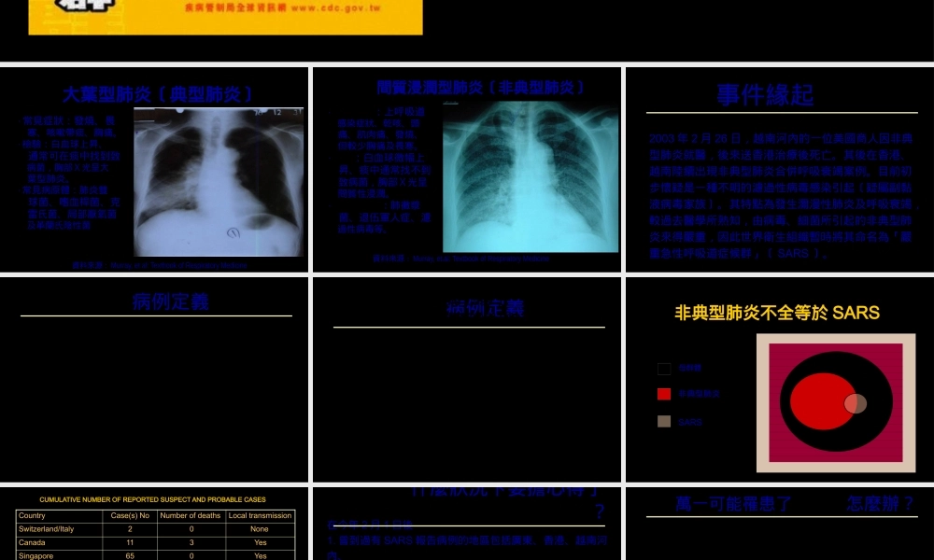Screen dimensions: 934x560
Task: Select the chest X-ray on the typical pneumonia slide
Action: click(x=218, y=180)
